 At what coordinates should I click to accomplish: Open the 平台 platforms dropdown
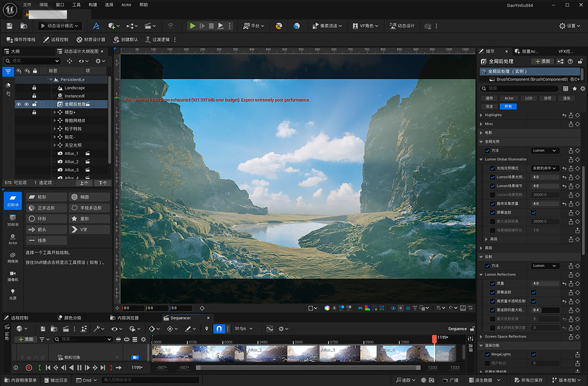click(254, 26)
